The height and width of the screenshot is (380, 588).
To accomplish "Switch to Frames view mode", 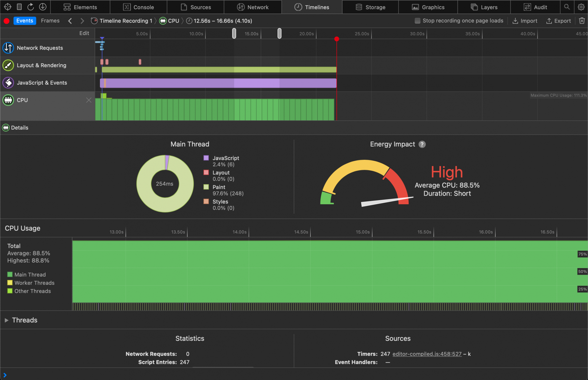I will coord(50,21).
